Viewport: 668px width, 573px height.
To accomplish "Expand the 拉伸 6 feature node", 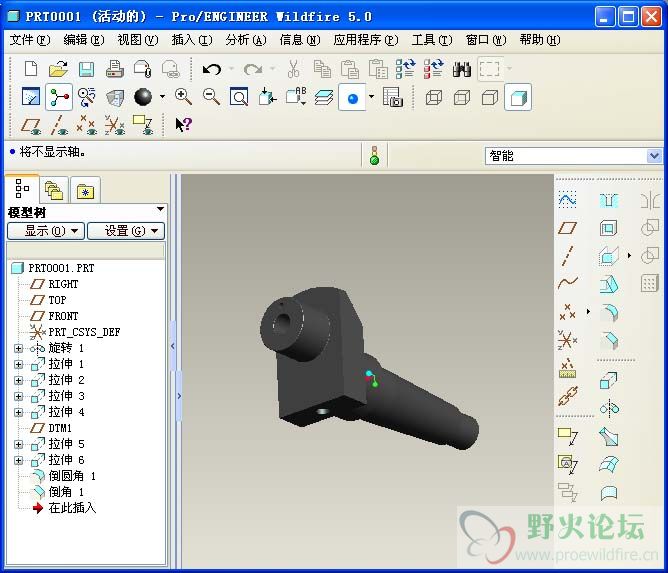I will tap(18, 461).
